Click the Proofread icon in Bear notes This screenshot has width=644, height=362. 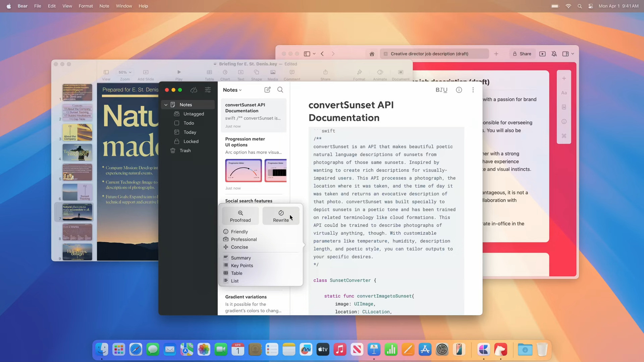pos(240,216)
